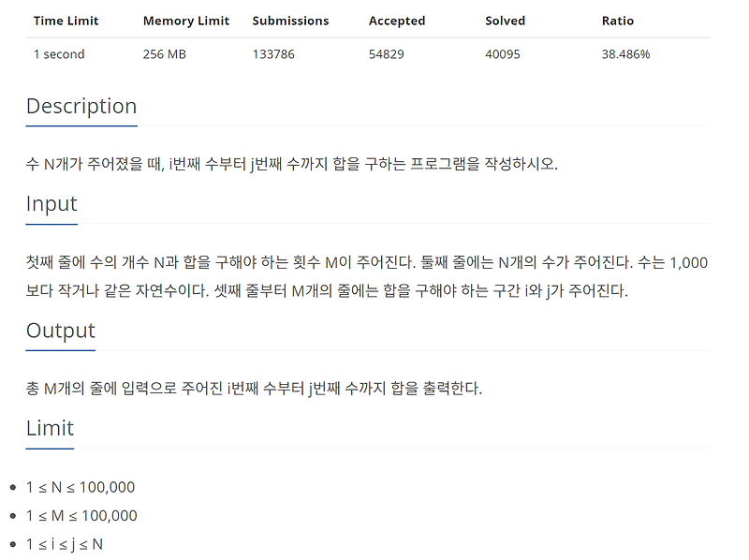
Task: Click the Solved column header
Action: tap(505, 21)
